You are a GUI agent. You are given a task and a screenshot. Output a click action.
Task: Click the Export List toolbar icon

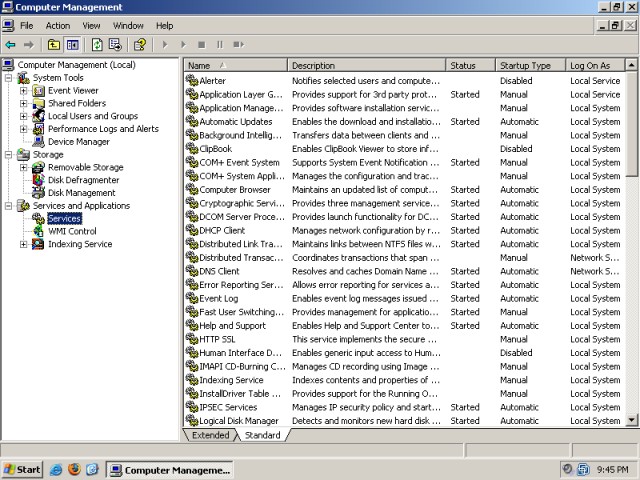point(116,44)
